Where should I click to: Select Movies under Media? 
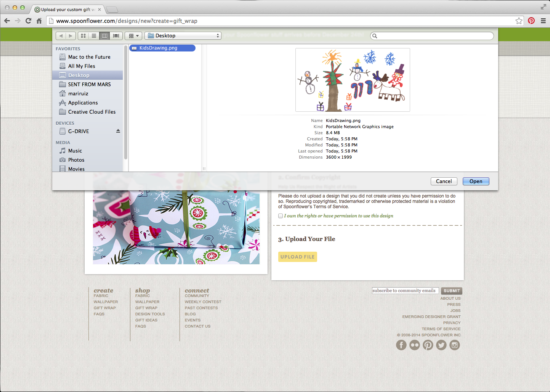(x=87, y=169)
